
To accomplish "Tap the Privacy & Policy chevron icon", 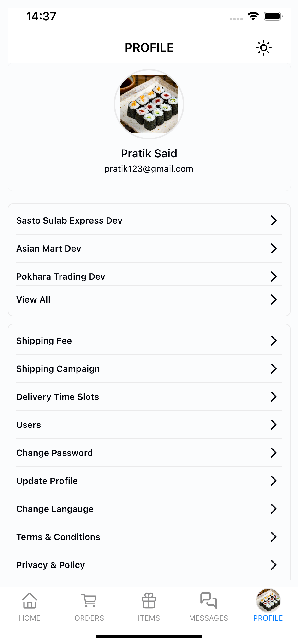I will click(274, 565).
